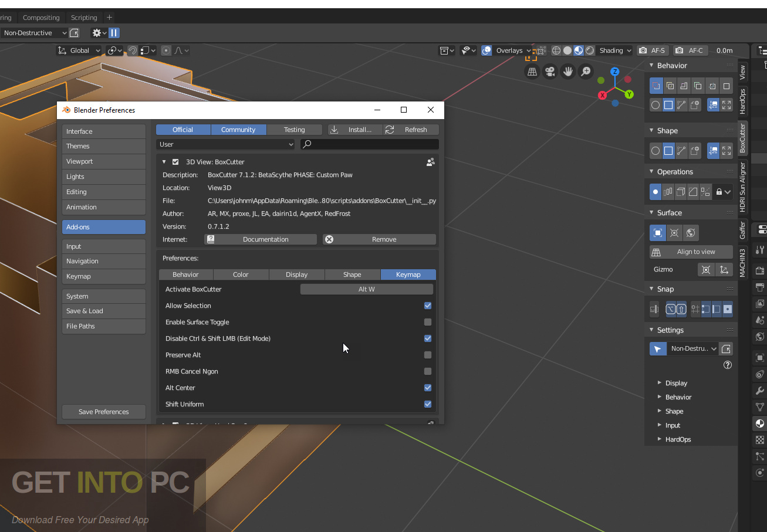Click Refresh add-ons list button
767x532 pixels.
(x=411, y=130)
